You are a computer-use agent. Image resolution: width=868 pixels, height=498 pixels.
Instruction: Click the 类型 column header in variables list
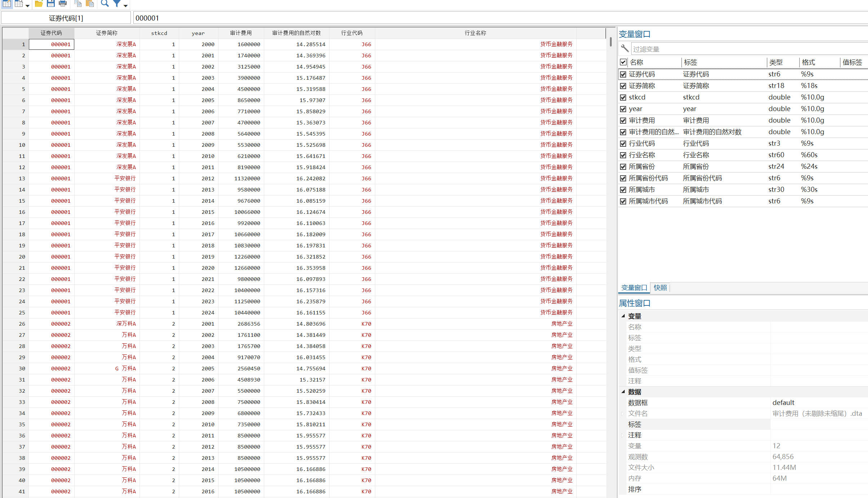[x=776, y=62]
